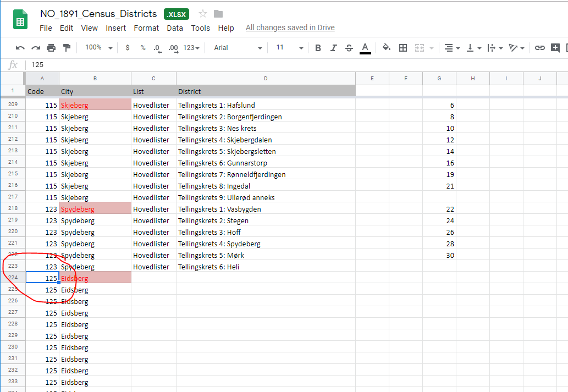This screenshot has height=392, width=568.
Task: Click the Insert comment icon
Action: (555, 48)
